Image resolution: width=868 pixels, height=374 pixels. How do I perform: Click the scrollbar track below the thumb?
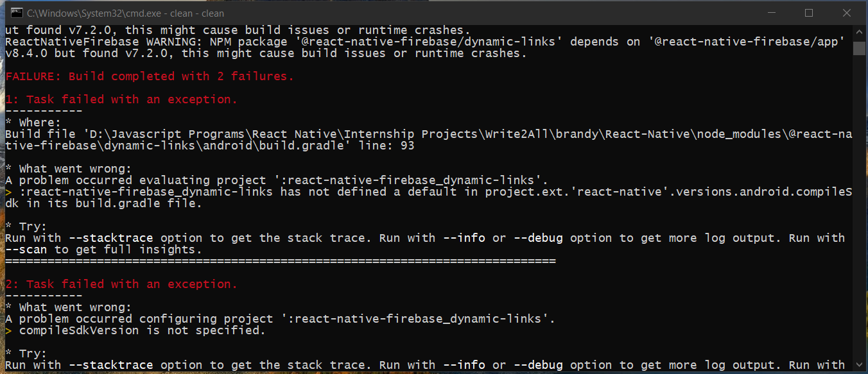click(x=860, y=192)
